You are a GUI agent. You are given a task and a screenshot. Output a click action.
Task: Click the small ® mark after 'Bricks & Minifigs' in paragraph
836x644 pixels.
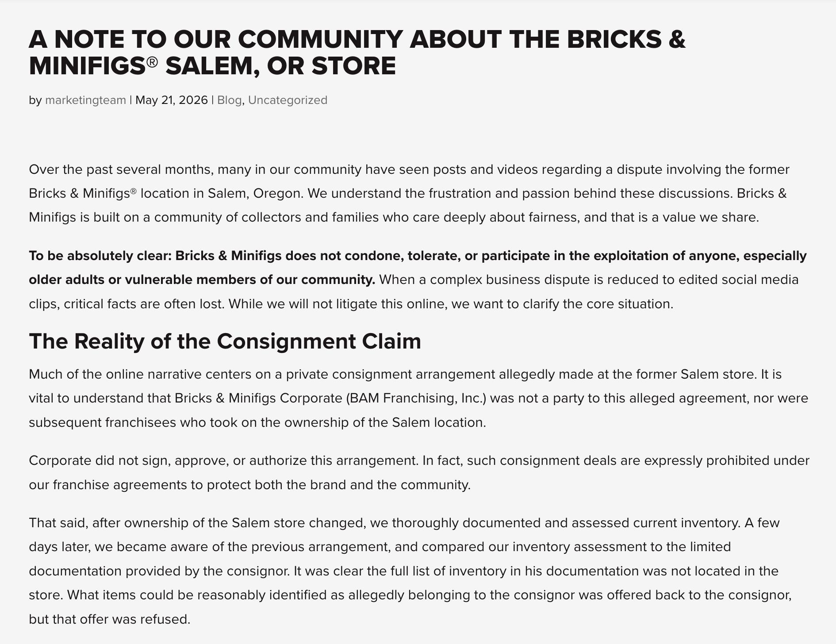point(134,191)
